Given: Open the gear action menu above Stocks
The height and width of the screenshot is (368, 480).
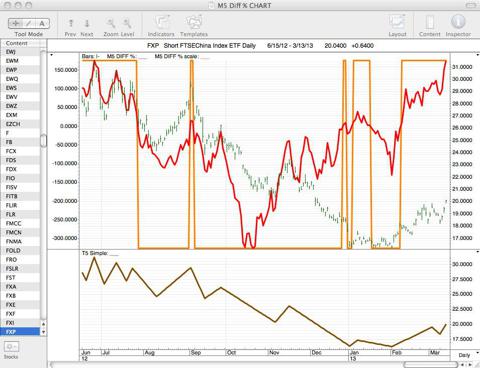Looking at the screenshot, I should click(x=11, y=347).
